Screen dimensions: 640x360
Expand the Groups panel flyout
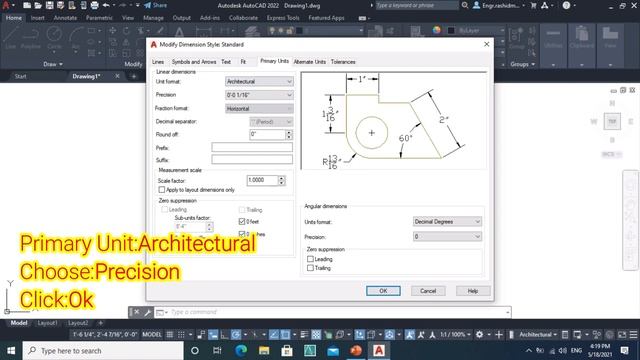522,64
